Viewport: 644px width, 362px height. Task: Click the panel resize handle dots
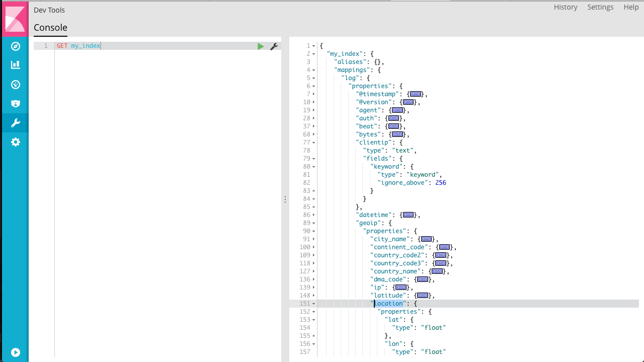coord(285,199)
